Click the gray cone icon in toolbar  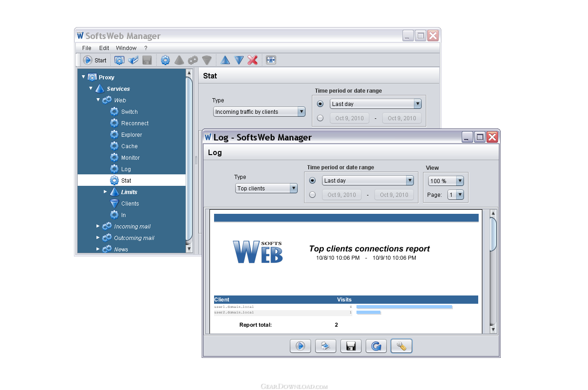coord(179,60)
